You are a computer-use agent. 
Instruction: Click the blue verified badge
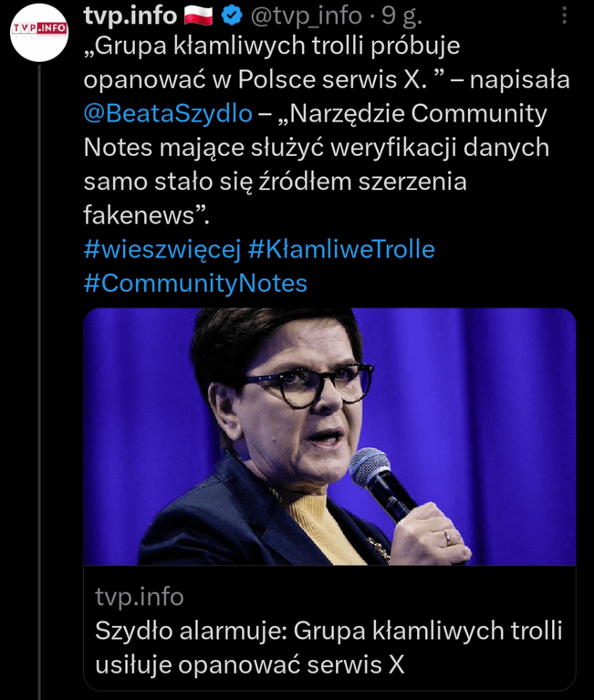click(x=233, y=16)
